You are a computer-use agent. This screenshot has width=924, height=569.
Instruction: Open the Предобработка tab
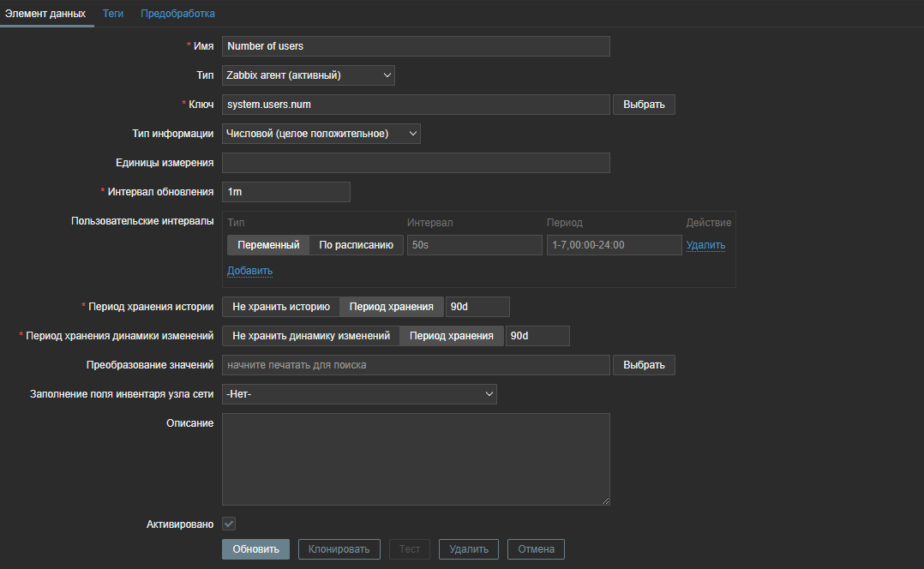click(x=177, y=14)
